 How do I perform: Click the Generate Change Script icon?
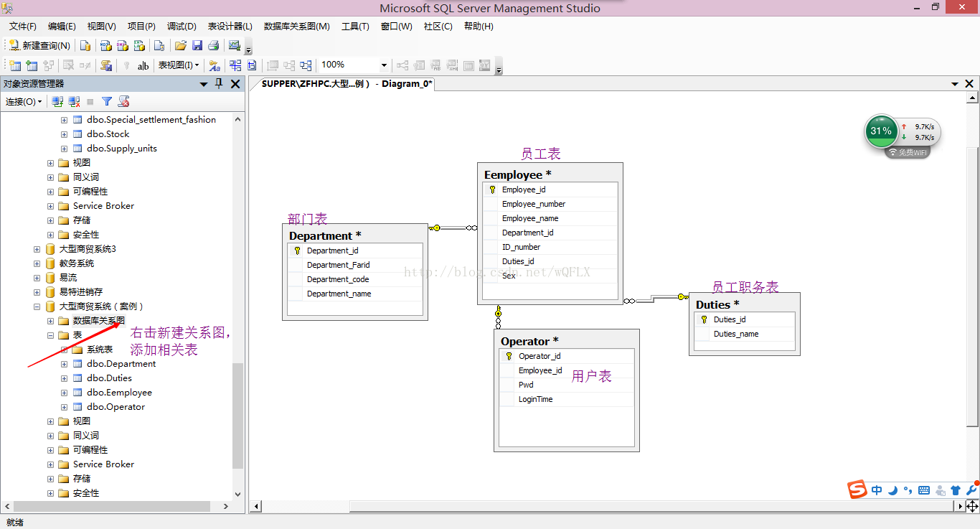tap(106, 65)
